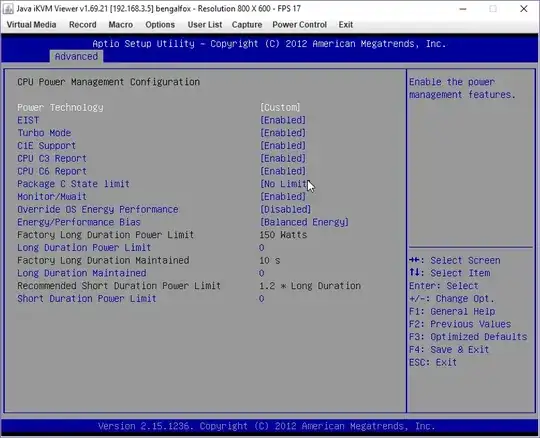The width and height of the screenshot is (540, 438).
Task: Select the Turbo Mode setting
Action: 44,133
